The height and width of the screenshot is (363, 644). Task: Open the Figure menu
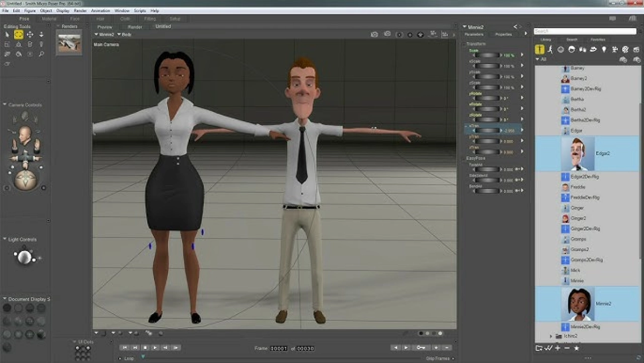click(30, 11)
